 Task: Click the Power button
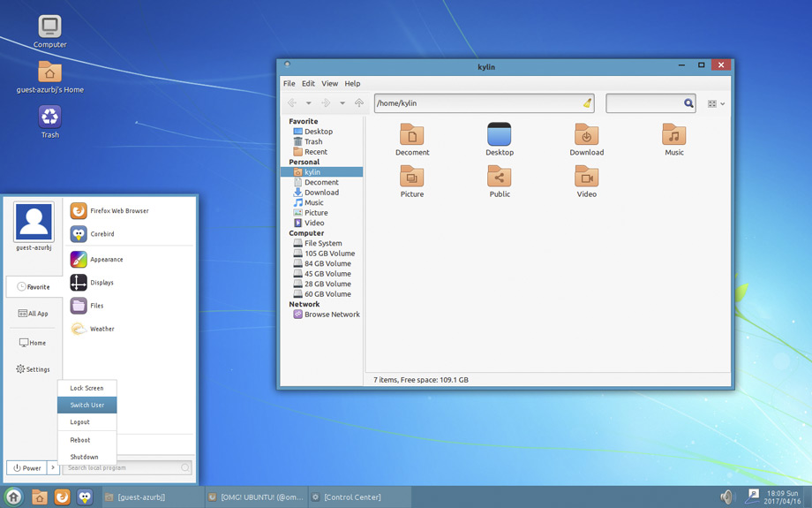(x=27, y=467)
